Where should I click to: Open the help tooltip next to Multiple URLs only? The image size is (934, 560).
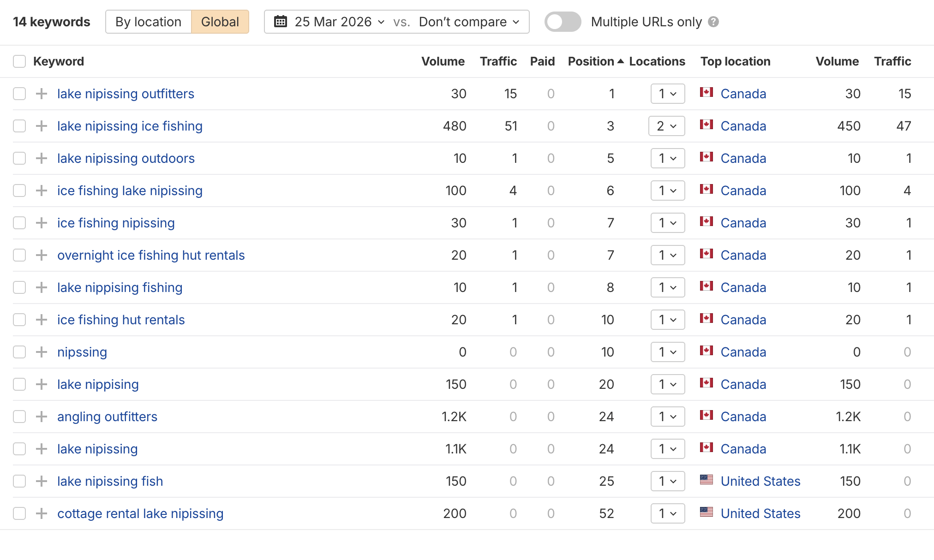[x=713, y=22]
